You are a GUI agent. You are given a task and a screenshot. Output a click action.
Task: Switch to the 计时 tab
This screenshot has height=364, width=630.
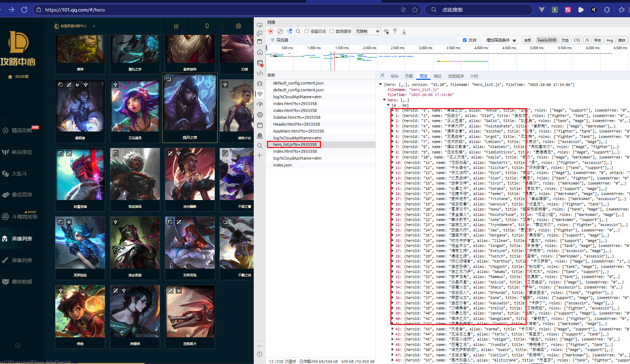point(474,76)
